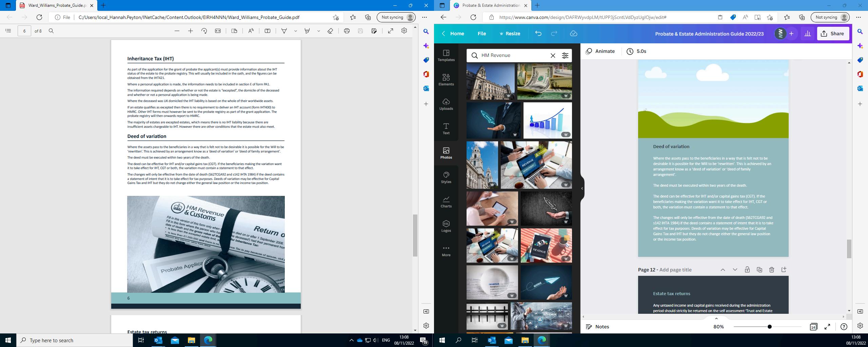The height and width of the screenshot is (347, 868).
Task: Click the 5.0s page duration button
Action: [x=636, y=51]
